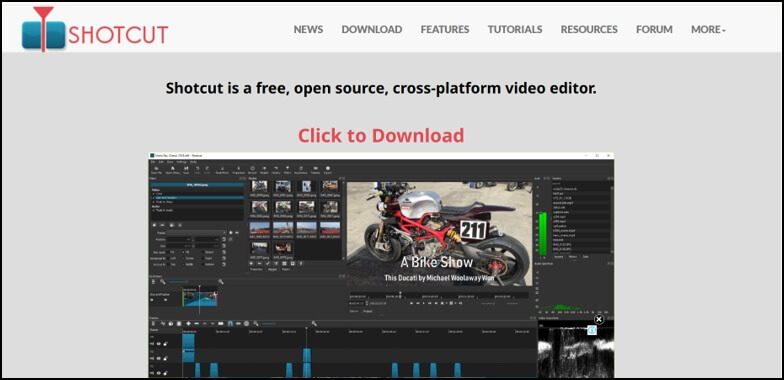Open the Settings menu in Shotcut window

[182, 162]
